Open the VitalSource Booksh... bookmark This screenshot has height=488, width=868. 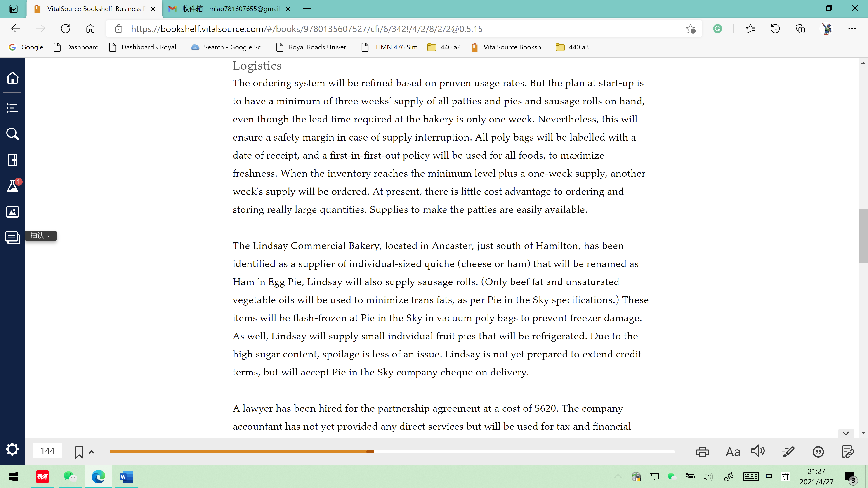click(x=509, y=47)
